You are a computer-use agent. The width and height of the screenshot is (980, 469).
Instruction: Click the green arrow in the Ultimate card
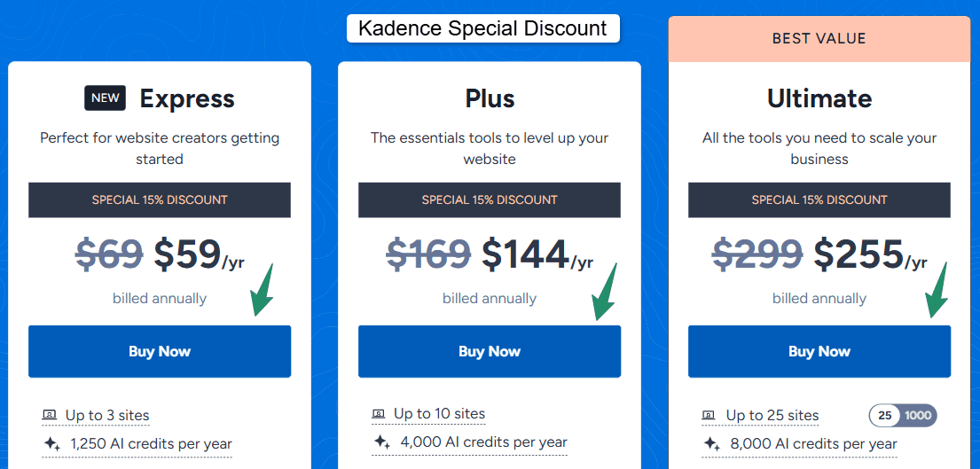click(x=937, y=290)
